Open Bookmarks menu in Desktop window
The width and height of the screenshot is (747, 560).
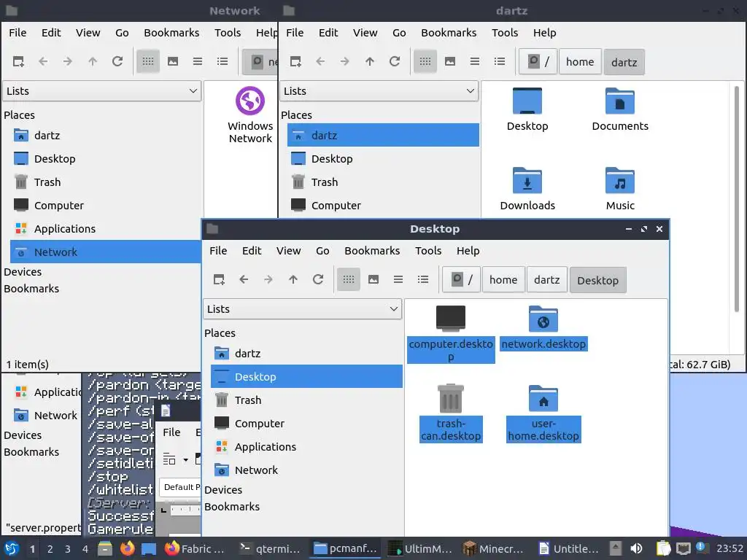372,251
